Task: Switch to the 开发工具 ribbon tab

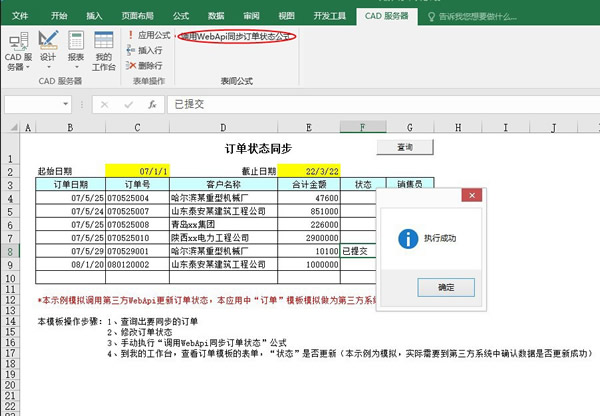Action: point(330,16)
